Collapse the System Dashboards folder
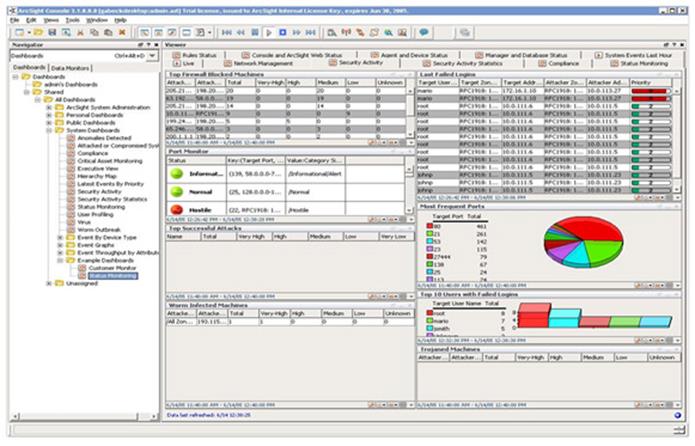Screen dimensions: 695x446 tap(49, 132)
